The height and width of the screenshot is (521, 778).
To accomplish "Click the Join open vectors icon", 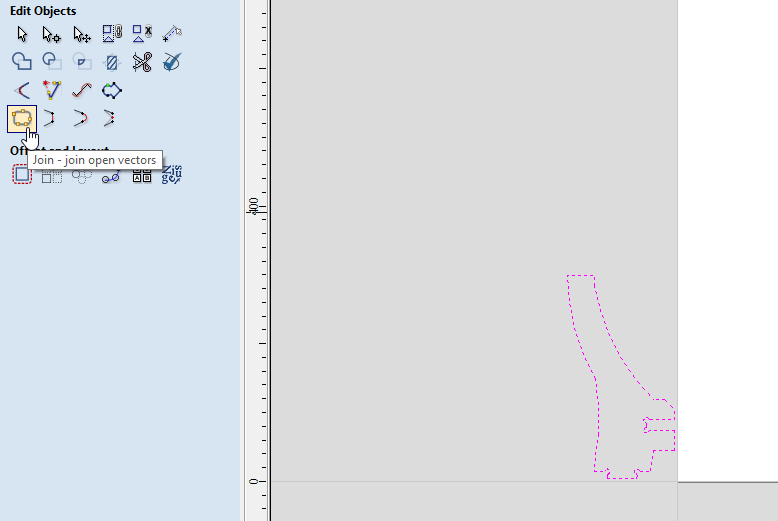I will (x=22, y=118).
